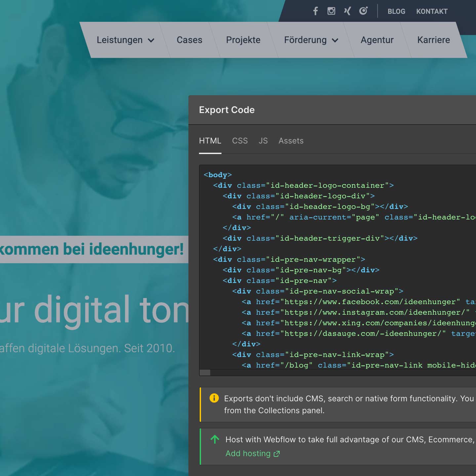
Task: Click the id-pre-nav-social-wrap div line
Action: tap(318, 291)
